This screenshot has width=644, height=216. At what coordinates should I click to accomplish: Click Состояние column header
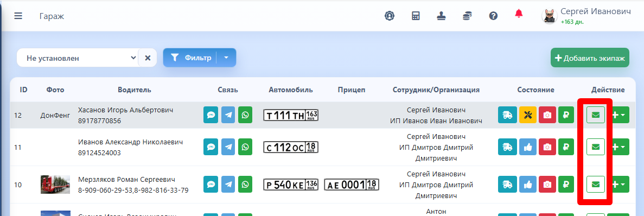click(535, 90)
